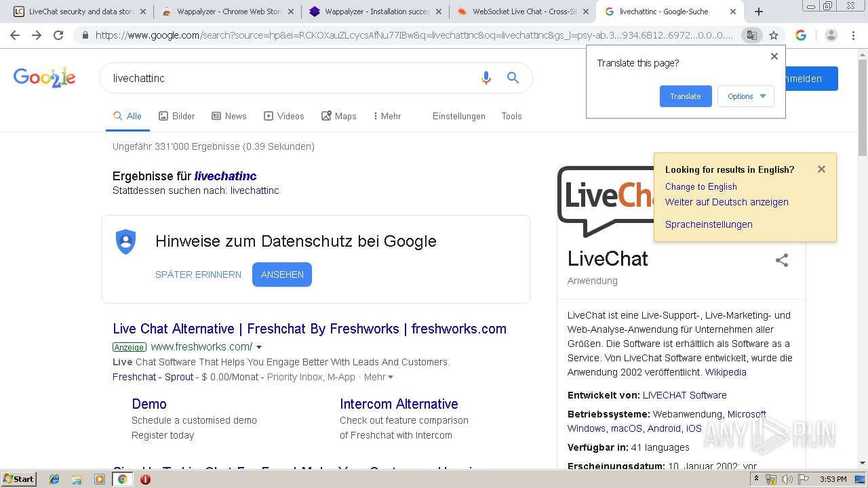Screen dimensions: 868x488
Task: Select the News results tab
Action: click(x=229, y=116)
